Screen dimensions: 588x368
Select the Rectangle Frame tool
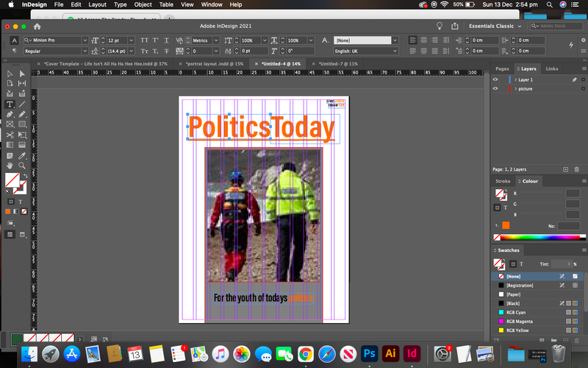click(10, 124)
